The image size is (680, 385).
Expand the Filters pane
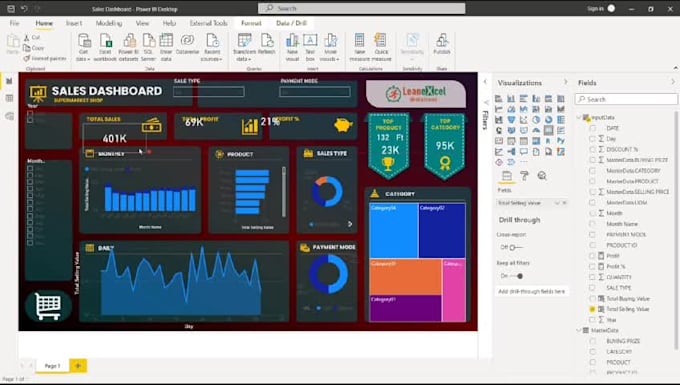click(x=485, y=82)
